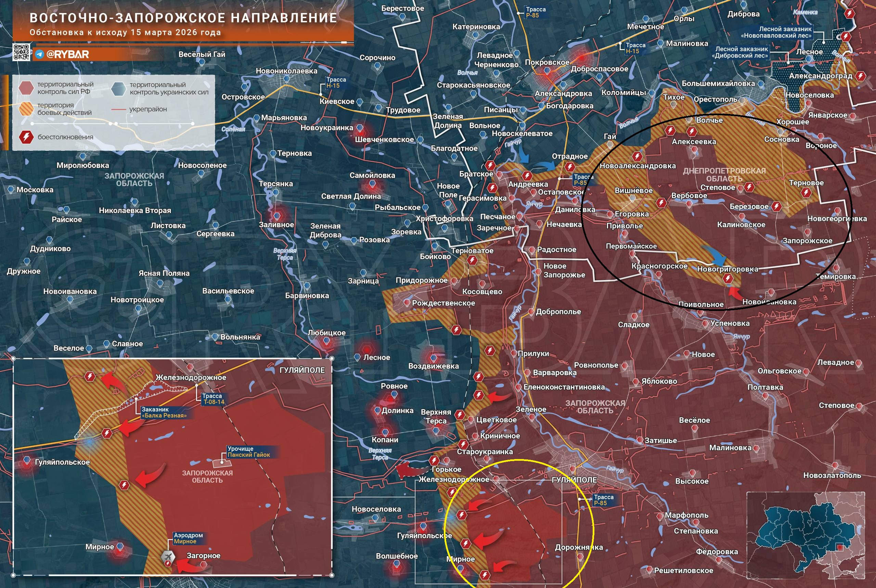876x588 pixels.
Task: Click the clash icon near Новогригоровка
Action: click(728, 279)
